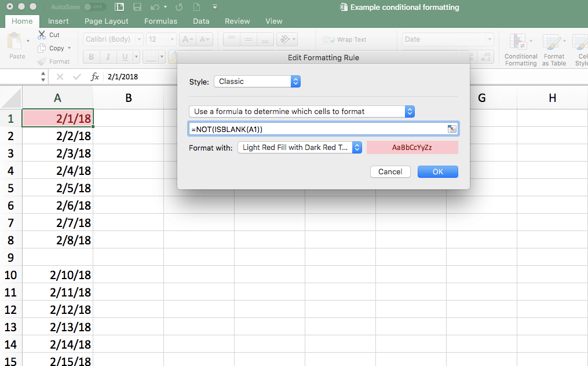Click the Select All corner triangle
The height and width of the screenshot is (366, 588).
coord(11,98)
